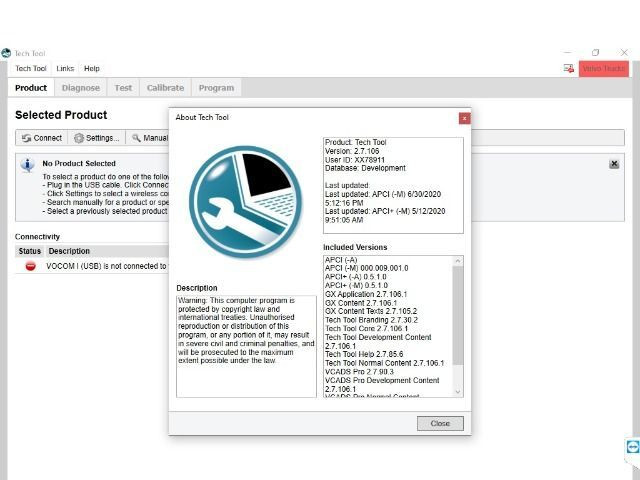Minimize the Tech Tool window
Image resolution: width=640 pixels, height=480 pixels.
(x=567, y=53)
